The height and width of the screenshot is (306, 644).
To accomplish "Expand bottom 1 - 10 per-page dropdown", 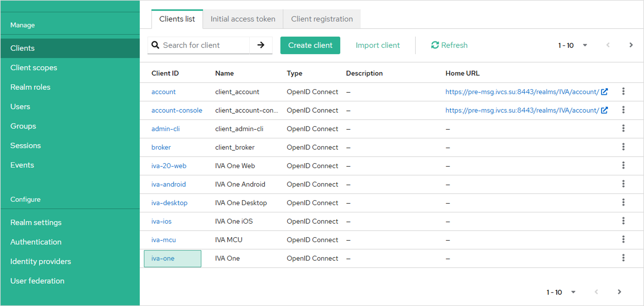I will coord(573,292).
